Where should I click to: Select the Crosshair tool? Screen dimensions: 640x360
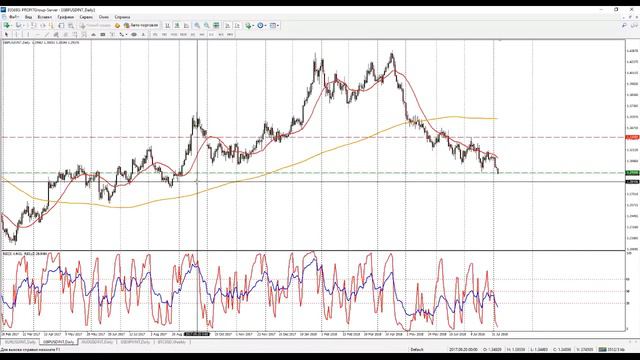point(16,34)
